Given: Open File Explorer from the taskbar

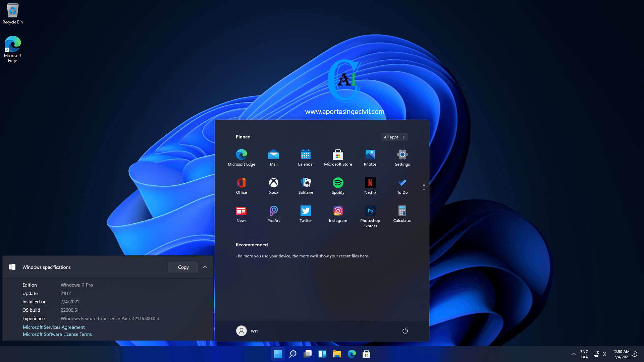Looking at the screenshot, I should (337, 354).
